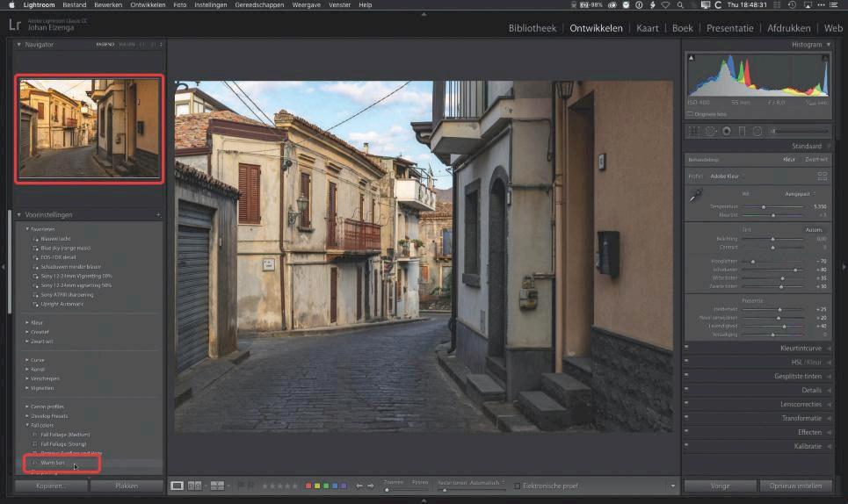Expand the Curve preset group
Viewport: 848px width, 504px height.
27,360
